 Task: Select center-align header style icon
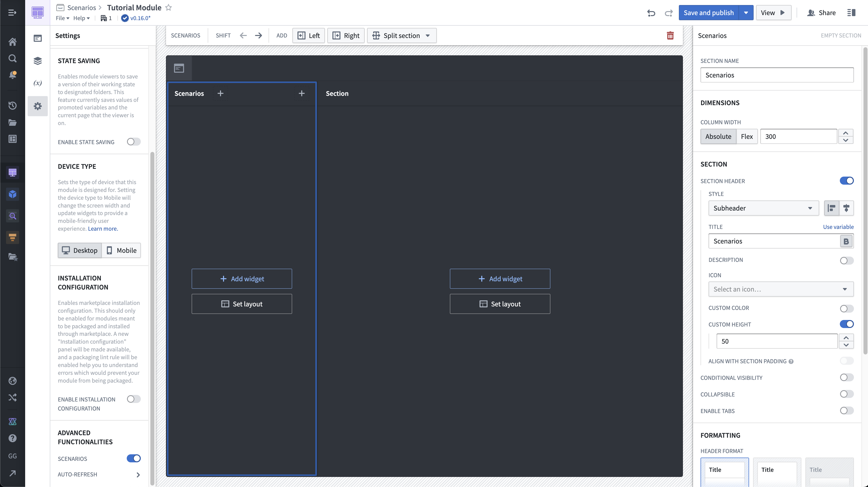[846, 208]
